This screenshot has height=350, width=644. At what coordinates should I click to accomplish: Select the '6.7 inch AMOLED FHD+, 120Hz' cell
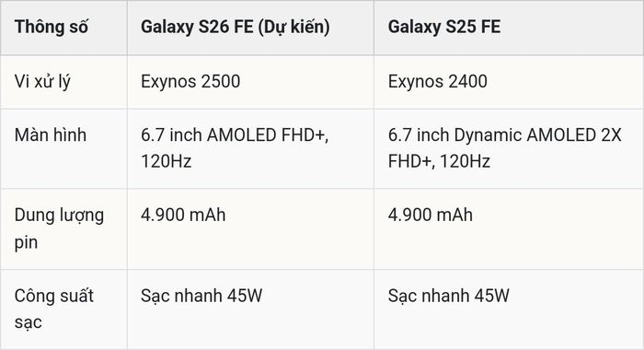click(x=235, y=148)
